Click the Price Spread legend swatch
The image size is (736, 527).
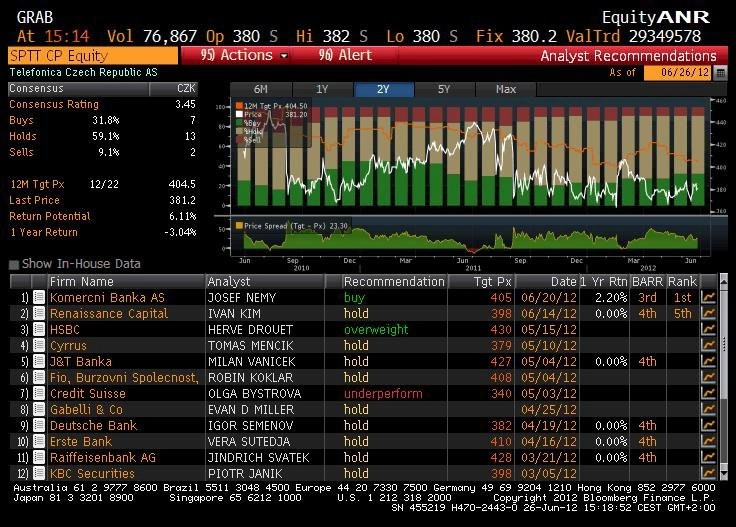point(239,226)
